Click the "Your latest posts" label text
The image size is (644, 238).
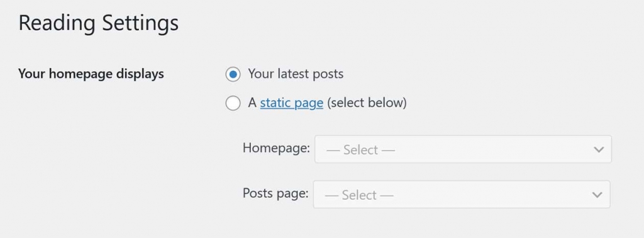coord(296,74)
